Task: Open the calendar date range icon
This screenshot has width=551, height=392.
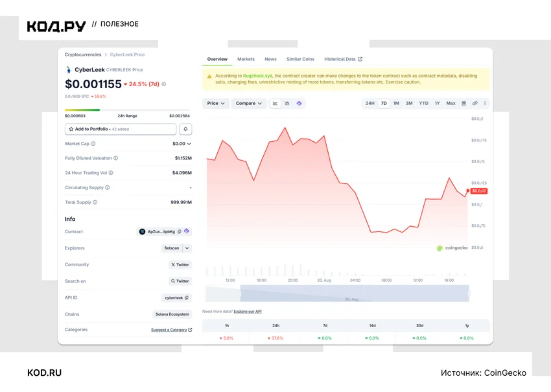Action: coord(464,103)
